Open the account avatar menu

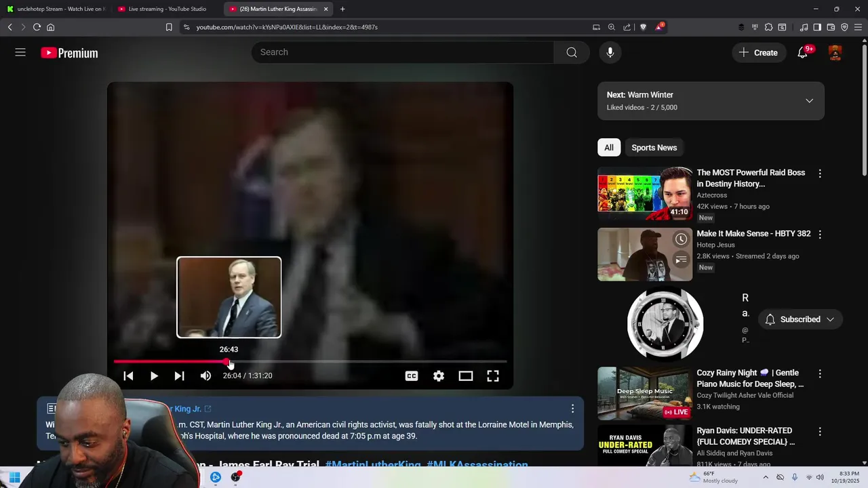tap(835, 52)
